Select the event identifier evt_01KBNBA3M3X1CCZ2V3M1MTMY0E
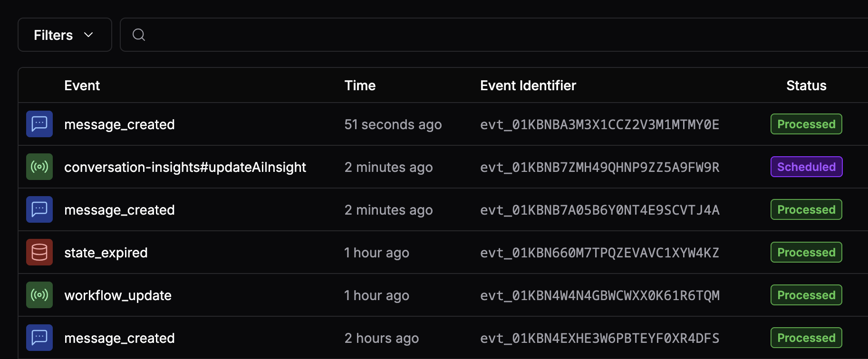Viewport: 868px width, 359px height. pos(599,124)
